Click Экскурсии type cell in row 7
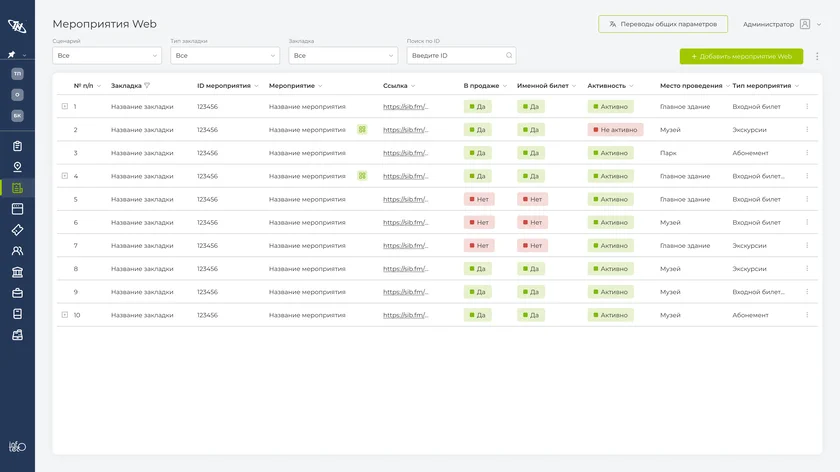Viewport: 840px width, 472px height. [749, 245]
